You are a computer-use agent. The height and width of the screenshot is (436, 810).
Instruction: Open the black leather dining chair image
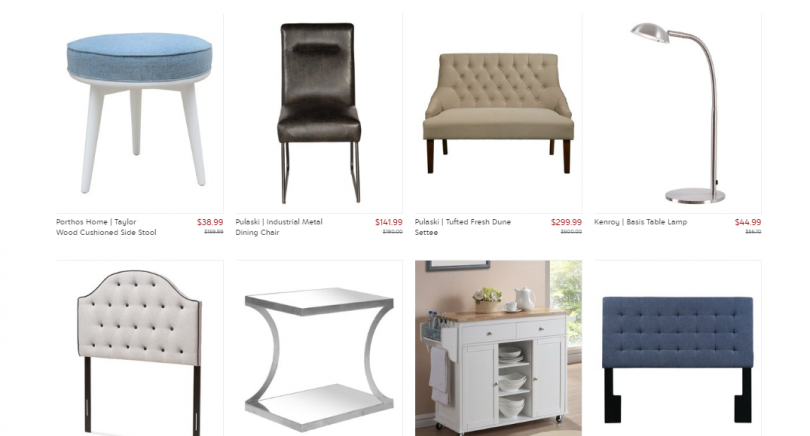[319, 114]
